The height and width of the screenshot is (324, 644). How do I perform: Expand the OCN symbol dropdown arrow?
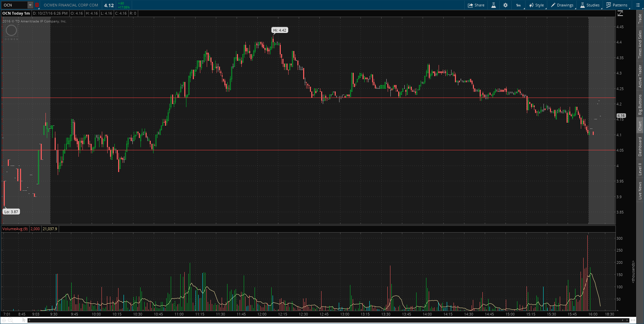click(x=30, y=5)
